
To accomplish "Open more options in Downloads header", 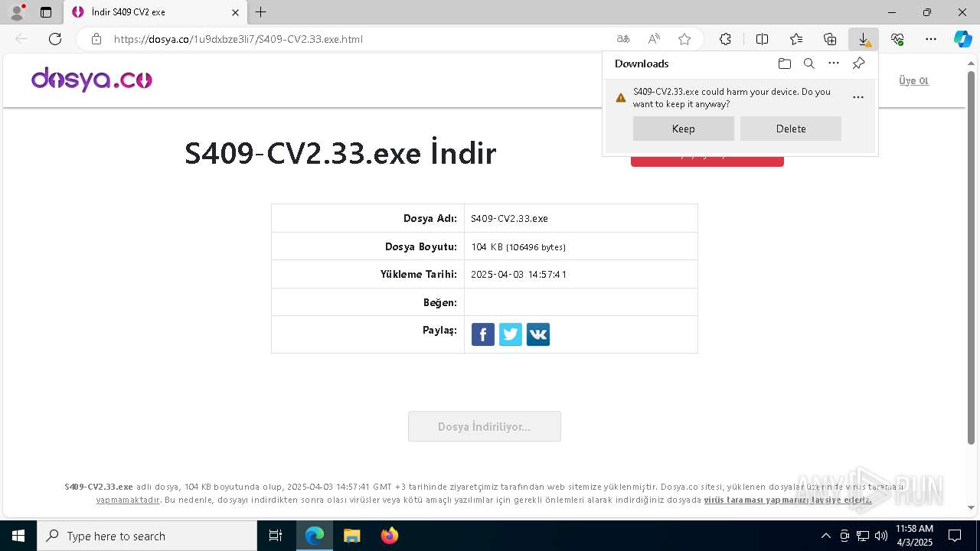I will 834,64.
